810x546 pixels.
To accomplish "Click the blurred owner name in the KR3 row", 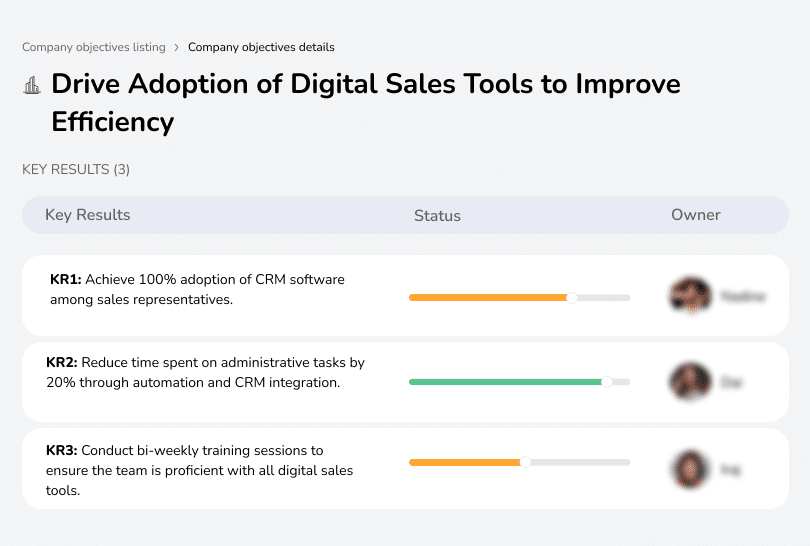I will pyautogui.click(x=730, y=470).
